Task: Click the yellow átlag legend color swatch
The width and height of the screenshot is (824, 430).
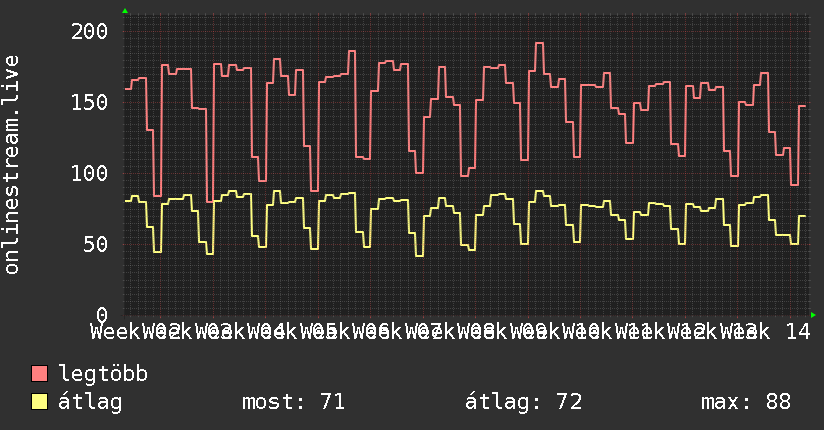Action: point(39,401)
